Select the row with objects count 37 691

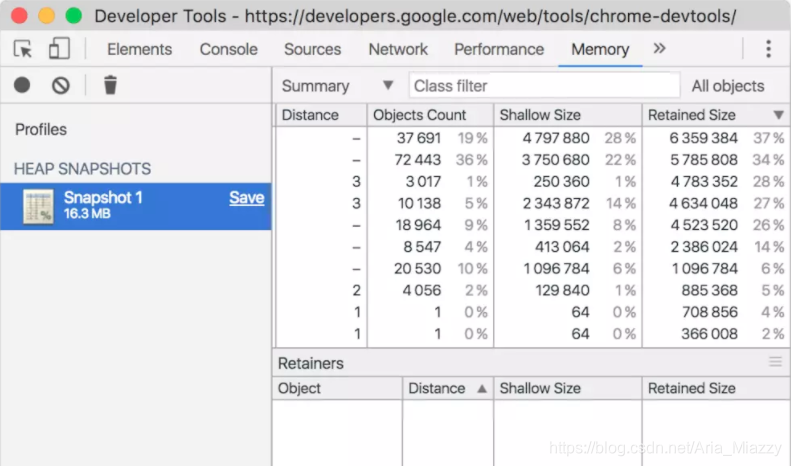click(533, 138)
